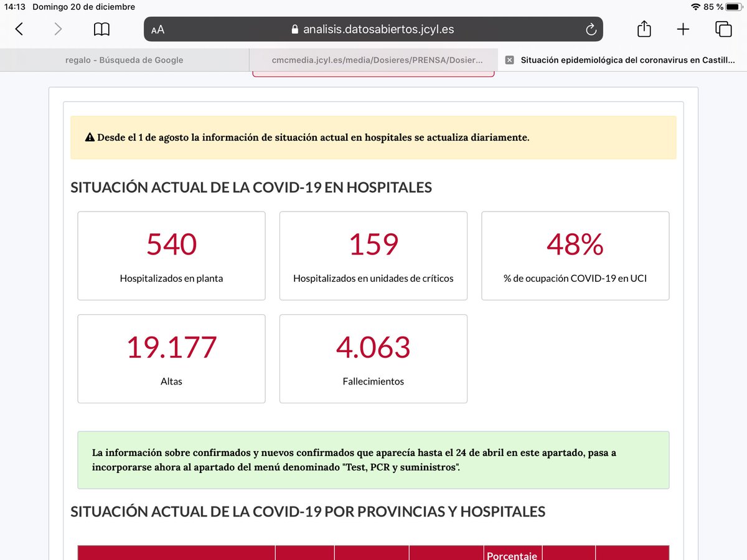Screen dimensions: 747x560
Task: Go forward with the right chevron
Action: point(58,29)
